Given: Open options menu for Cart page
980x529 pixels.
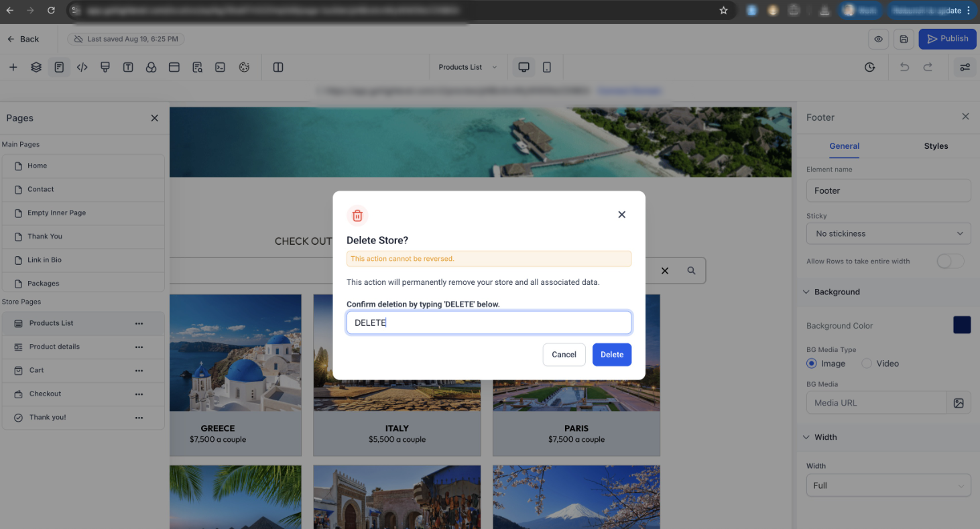Looking at the screenshot, I should tap(139, 370).
